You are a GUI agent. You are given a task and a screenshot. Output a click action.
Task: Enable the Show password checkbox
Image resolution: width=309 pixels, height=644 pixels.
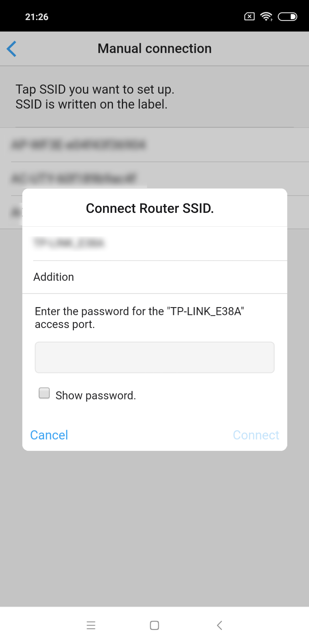click(44, 393)
